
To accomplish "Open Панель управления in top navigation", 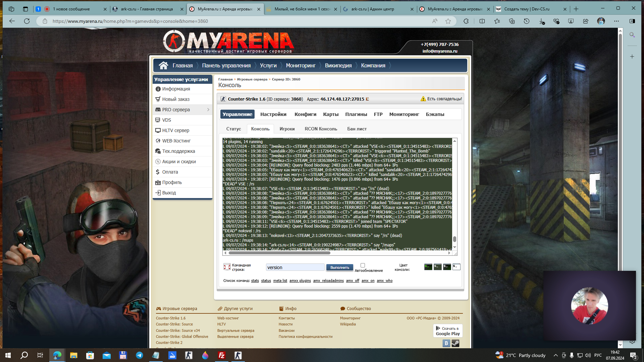I will pyautogui.click(x=226, y=65).
